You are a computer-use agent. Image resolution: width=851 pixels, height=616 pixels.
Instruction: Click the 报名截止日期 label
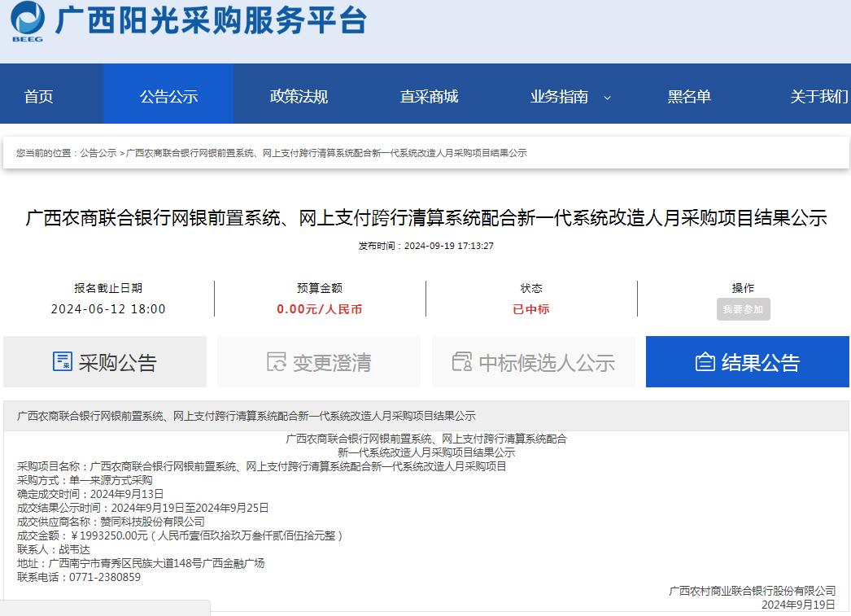tap(108, 288)
